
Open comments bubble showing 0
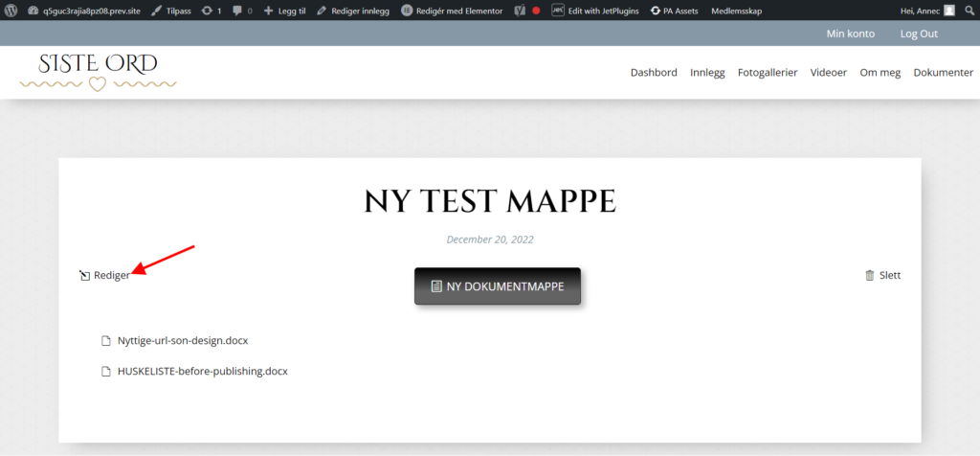(242, 11)
